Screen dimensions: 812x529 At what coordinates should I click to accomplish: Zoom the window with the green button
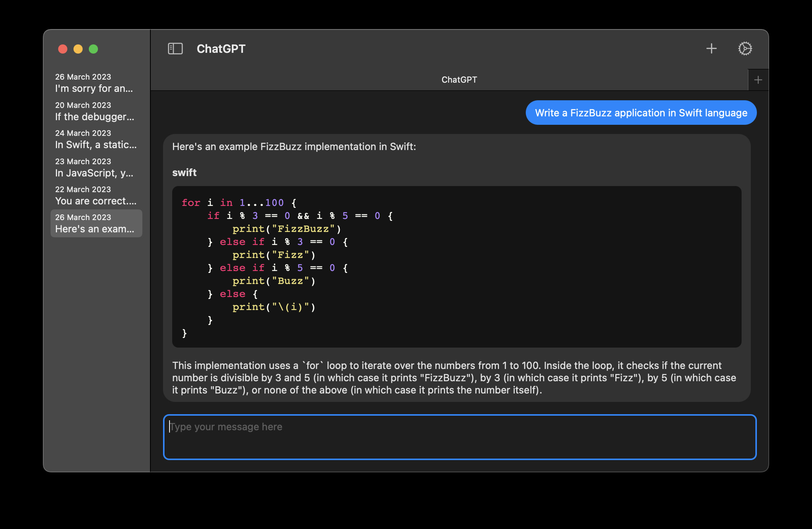[x=93, y=49]
